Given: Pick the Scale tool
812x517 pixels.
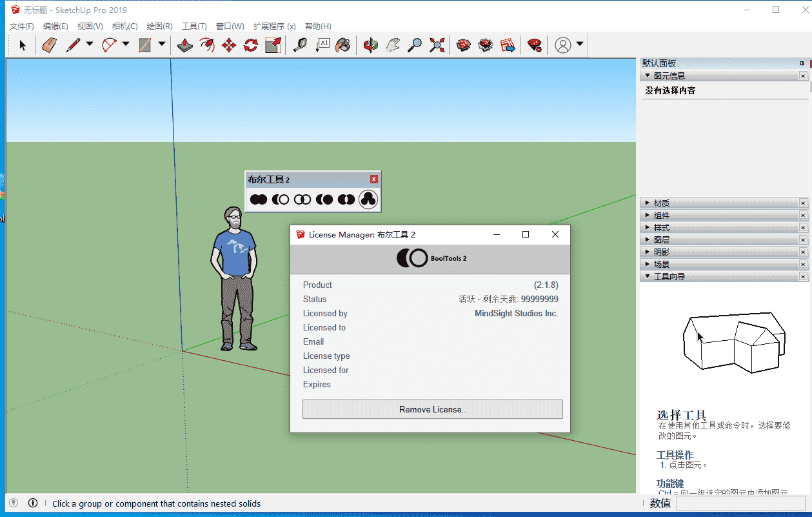Looking at the screenshot, I should pos(273,45).
